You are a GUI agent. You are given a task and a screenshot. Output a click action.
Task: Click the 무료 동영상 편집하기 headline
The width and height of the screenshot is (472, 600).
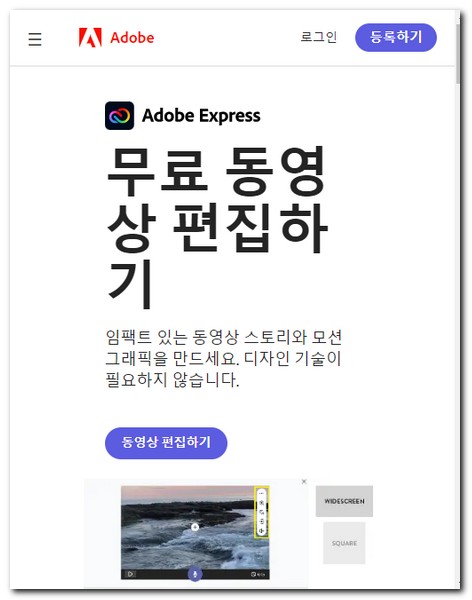tap(216, 227)
